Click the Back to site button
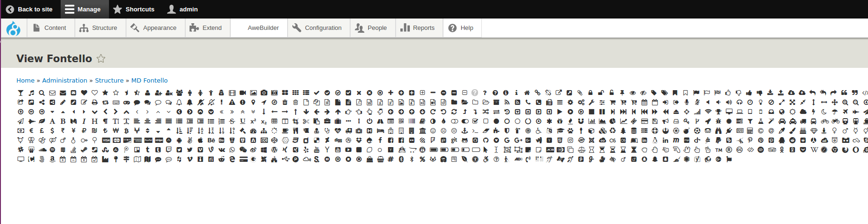 29,9
